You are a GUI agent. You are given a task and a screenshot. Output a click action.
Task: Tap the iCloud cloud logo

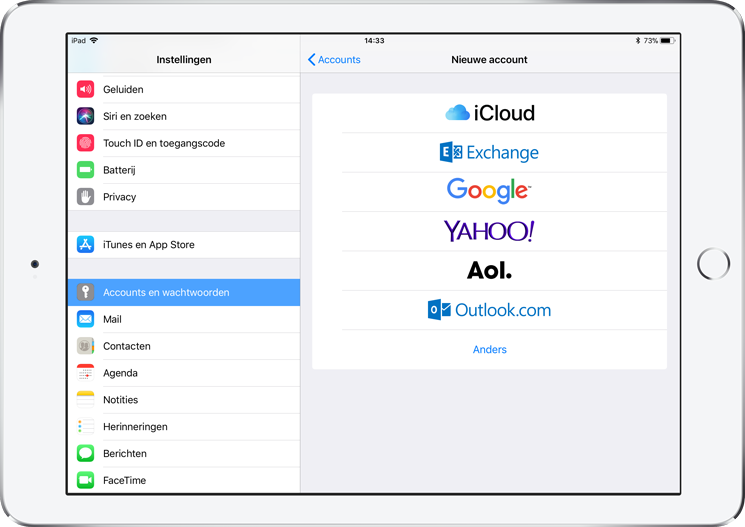click(x=458, y=113)
